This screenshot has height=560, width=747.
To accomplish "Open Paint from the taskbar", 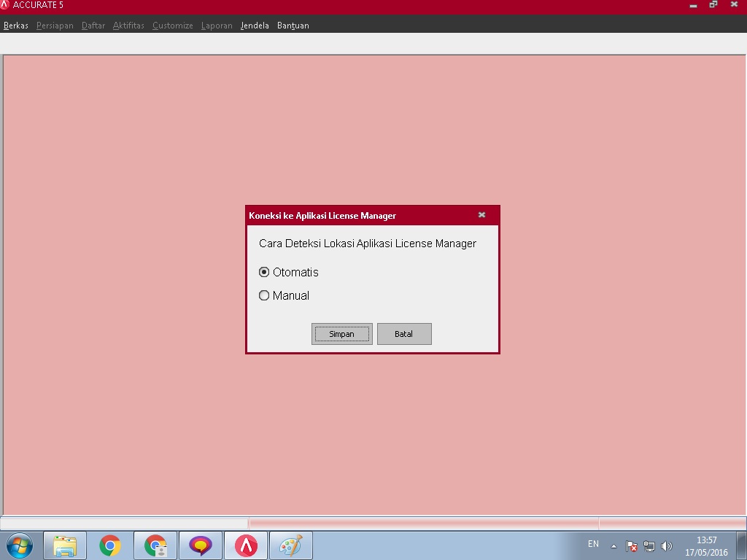I will [291, 545].
